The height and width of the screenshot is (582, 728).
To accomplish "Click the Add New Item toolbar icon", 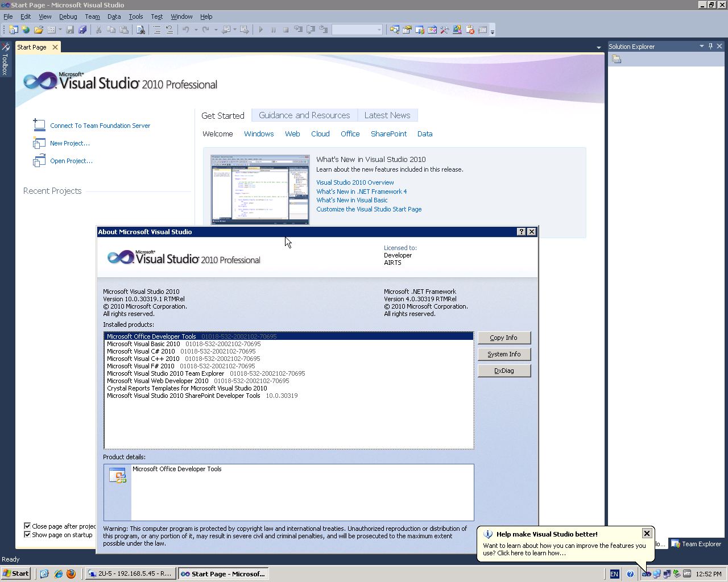I will click(x=51, y=30).
